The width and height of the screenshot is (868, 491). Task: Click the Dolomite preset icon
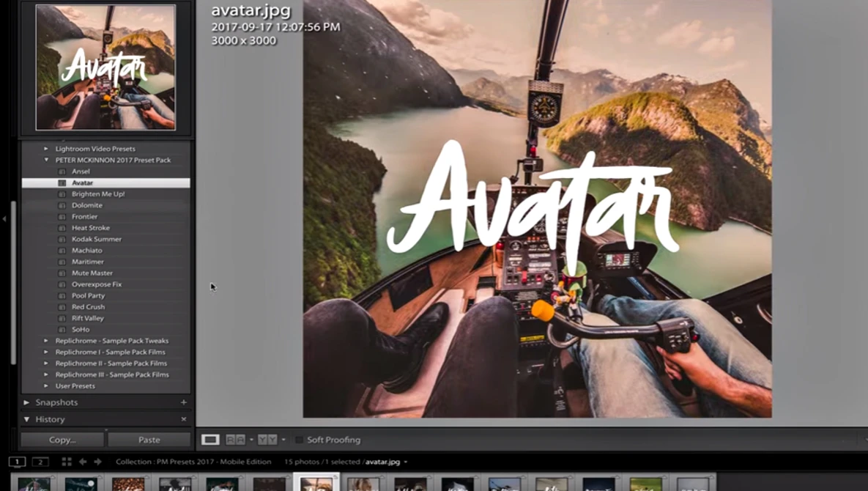click(x=62, y=205)
